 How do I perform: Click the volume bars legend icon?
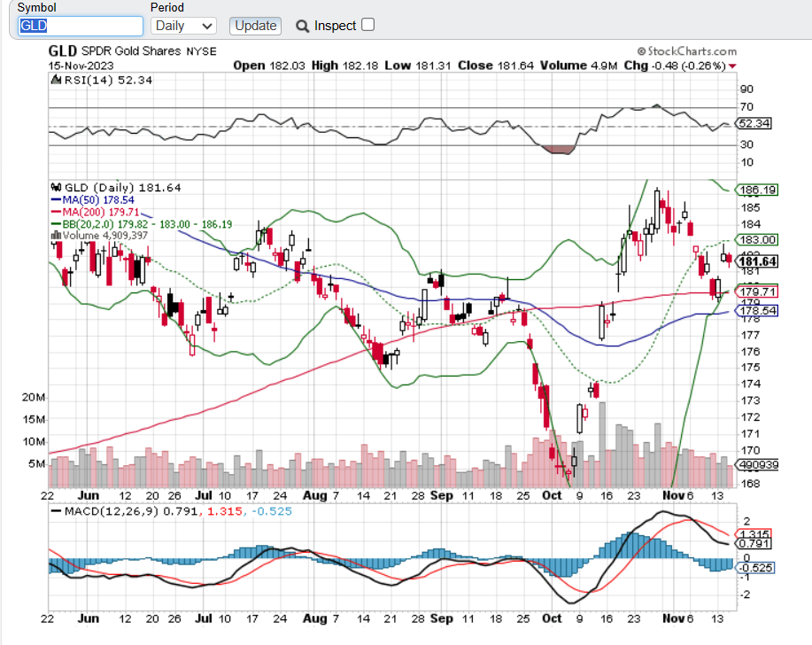[55, 237]
